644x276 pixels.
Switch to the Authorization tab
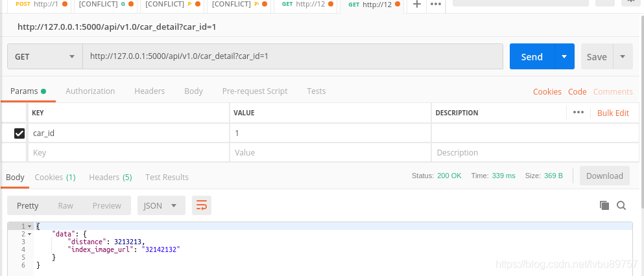(x=90, y=91)
